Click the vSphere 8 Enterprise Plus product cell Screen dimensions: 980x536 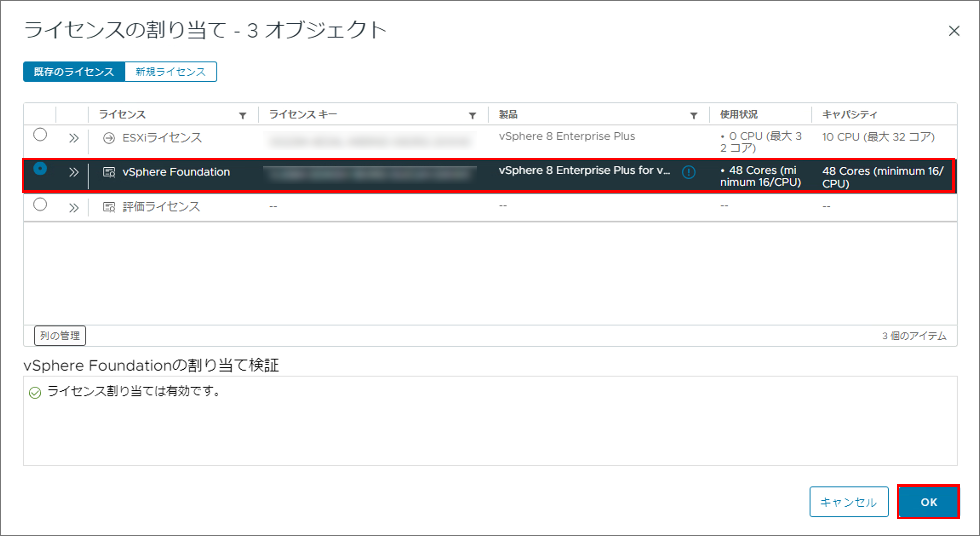[567, 136]
